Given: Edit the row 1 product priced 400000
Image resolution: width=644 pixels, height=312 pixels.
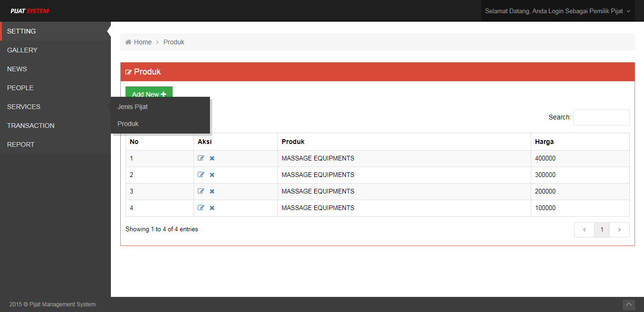Looking at the screenshot, I should pyautogui.click(x=201, y=158).
